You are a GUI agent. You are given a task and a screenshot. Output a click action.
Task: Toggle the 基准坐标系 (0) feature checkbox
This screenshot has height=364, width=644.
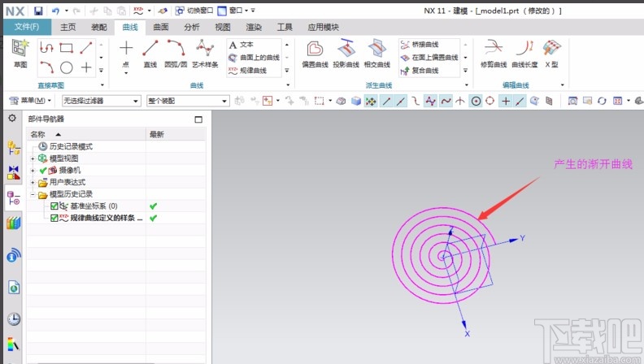pyautogui.click(x=54, y=206)
